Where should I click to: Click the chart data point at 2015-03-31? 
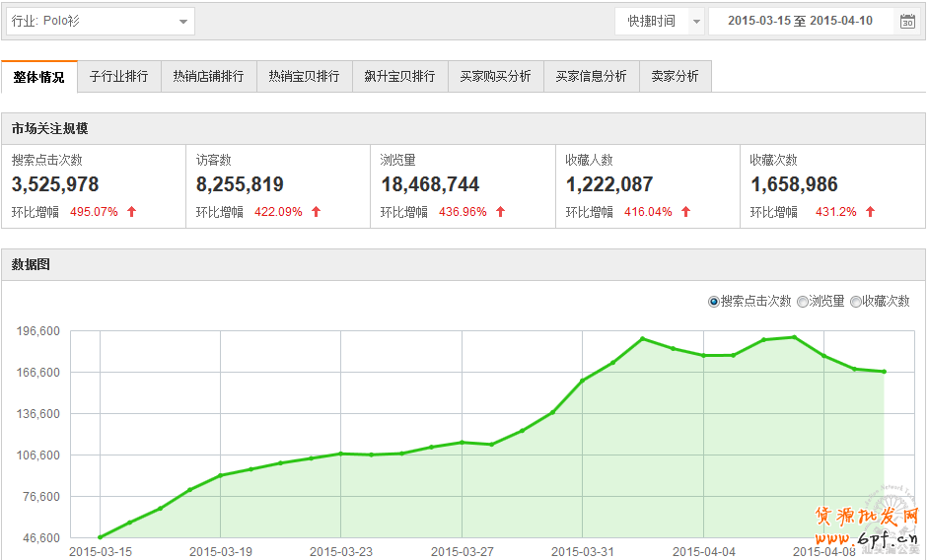[583, 380]
